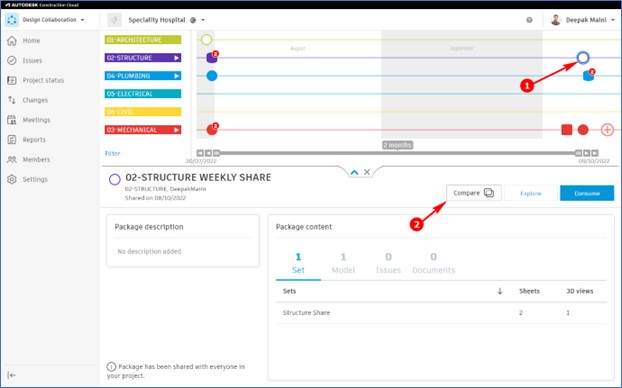Open Reports in the sidebar
622x388 pixels.
click(34, 140)
